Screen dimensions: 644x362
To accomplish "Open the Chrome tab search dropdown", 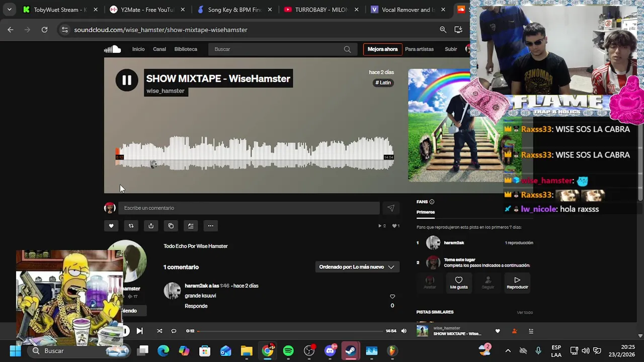I will click(x=9, y=10).
